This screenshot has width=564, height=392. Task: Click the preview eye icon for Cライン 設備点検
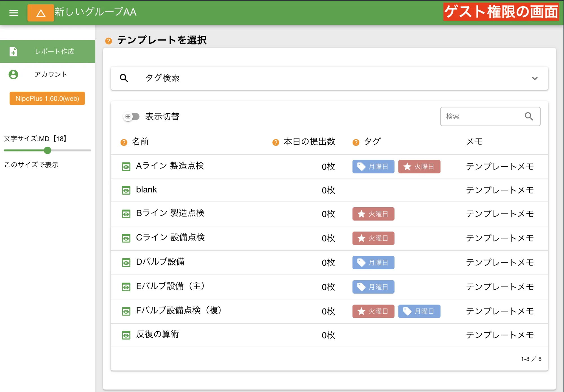[x=126, y=238]
